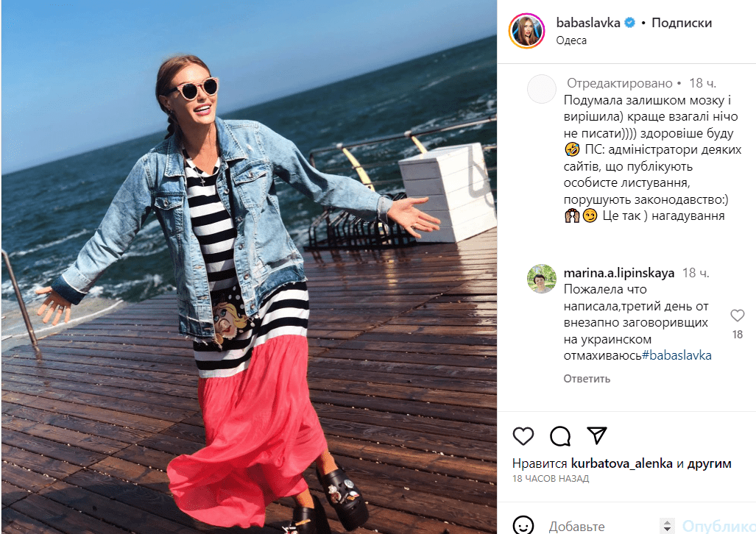Open emoji picker smiley icon

coord(523,525)
